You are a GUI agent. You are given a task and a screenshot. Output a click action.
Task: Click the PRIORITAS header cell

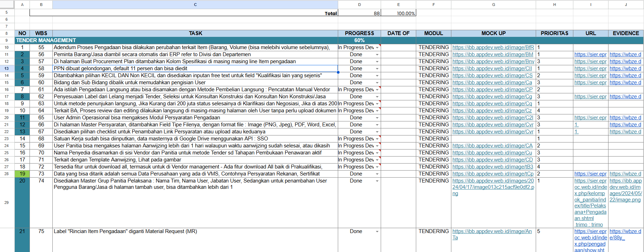tap(554, 33)
